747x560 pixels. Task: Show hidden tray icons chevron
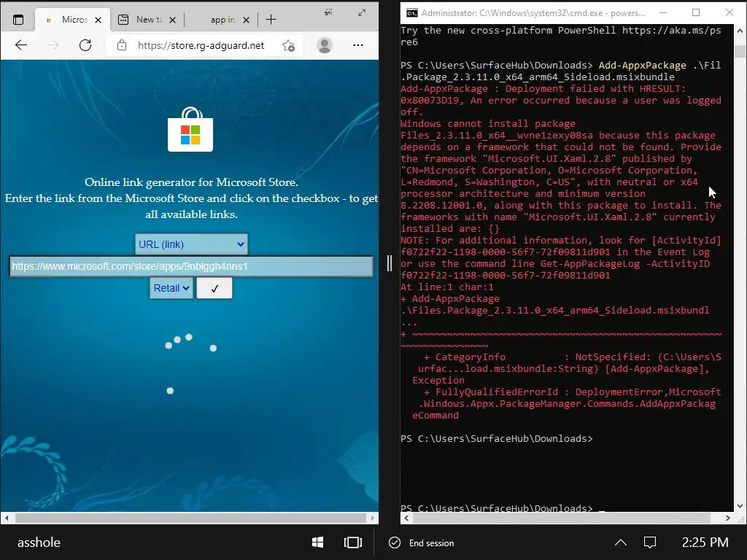click(621, 542)
